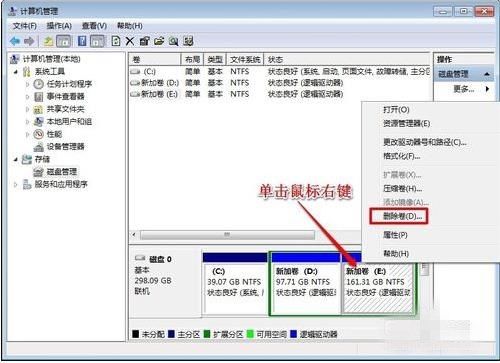Image resolution: width=500 pixels, height=363 pixels.
Task: Click the gray Forward arrow toolbar icon
Action: [x=29, y=41]
